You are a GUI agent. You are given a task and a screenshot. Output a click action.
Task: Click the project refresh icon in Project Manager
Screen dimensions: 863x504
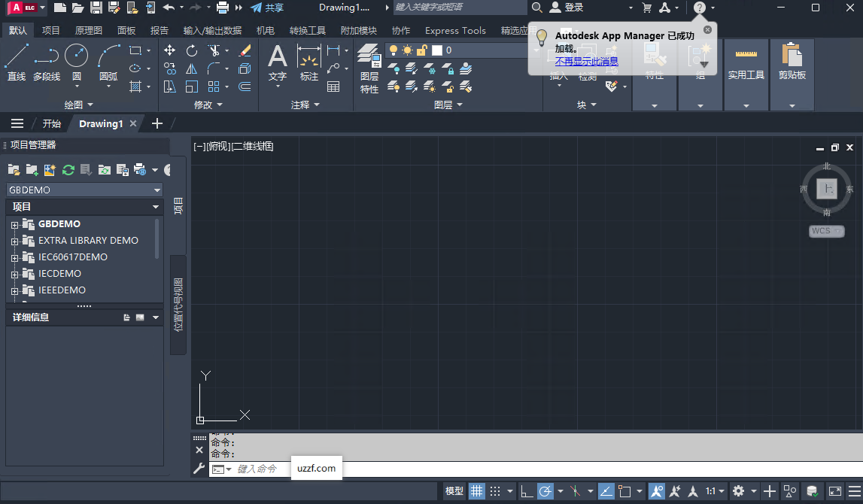68,170
